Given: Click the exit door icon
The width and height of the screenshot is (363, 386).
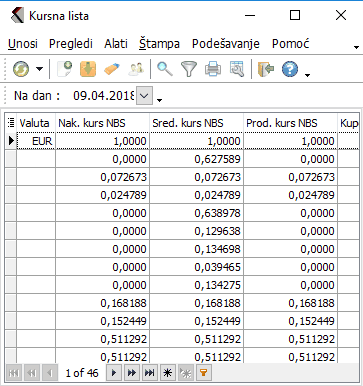Looking at the screenshot, I should pos(266,69).
